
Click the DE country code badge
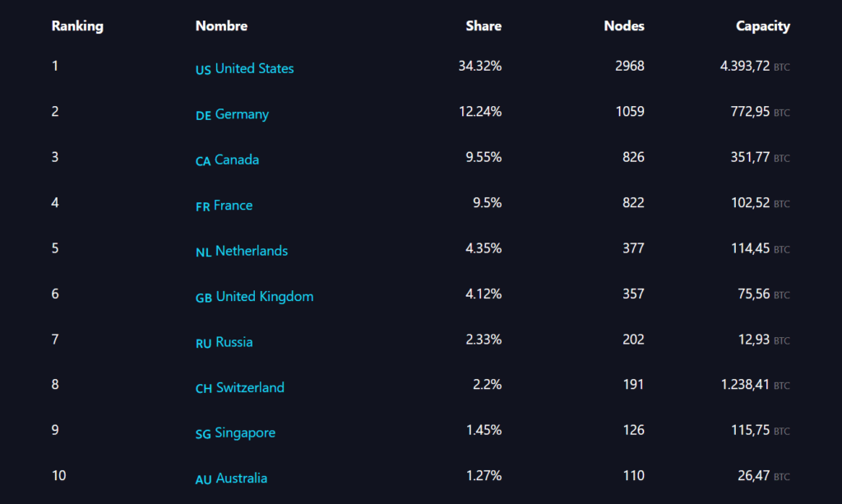[x=203, y=116]
